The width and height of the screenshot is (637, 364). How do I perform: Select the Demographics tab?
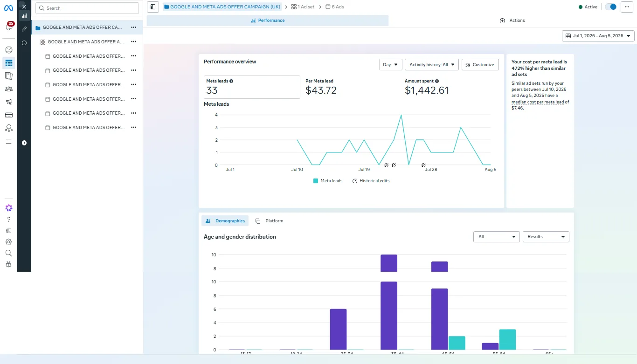click(x=225, y=221)
